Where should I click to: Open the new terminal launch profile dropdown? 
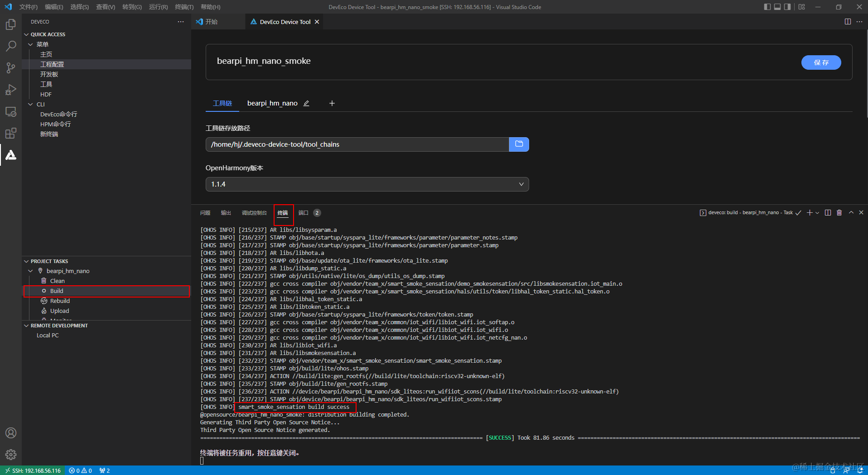point(817,212)
